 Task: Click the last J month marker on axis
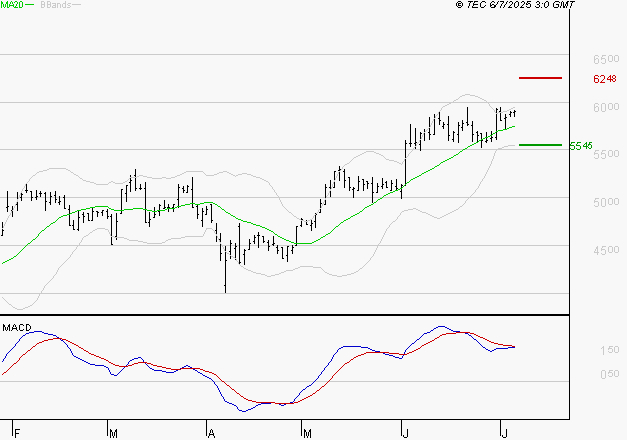tap(504, 432)
